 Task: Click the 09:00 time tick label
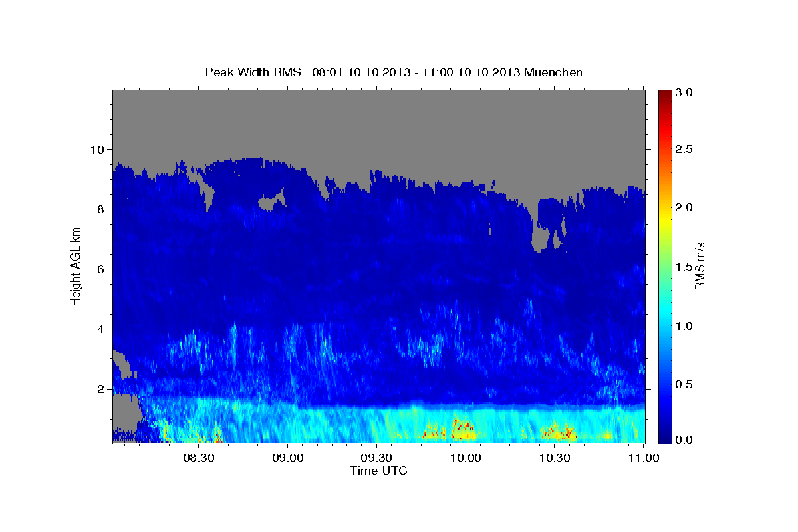[287, 458]
